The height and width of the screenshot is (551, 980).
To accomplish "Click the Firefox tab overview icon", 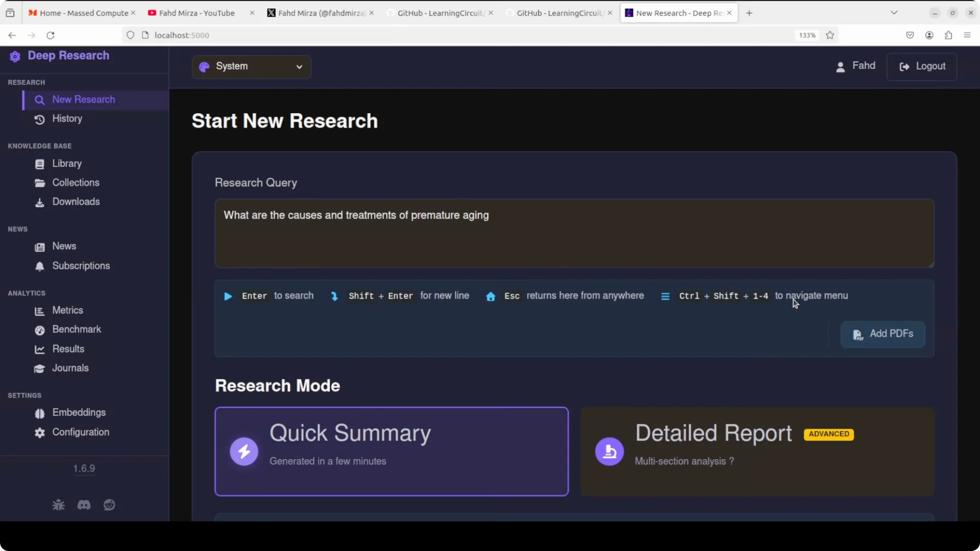I will 10,13.
